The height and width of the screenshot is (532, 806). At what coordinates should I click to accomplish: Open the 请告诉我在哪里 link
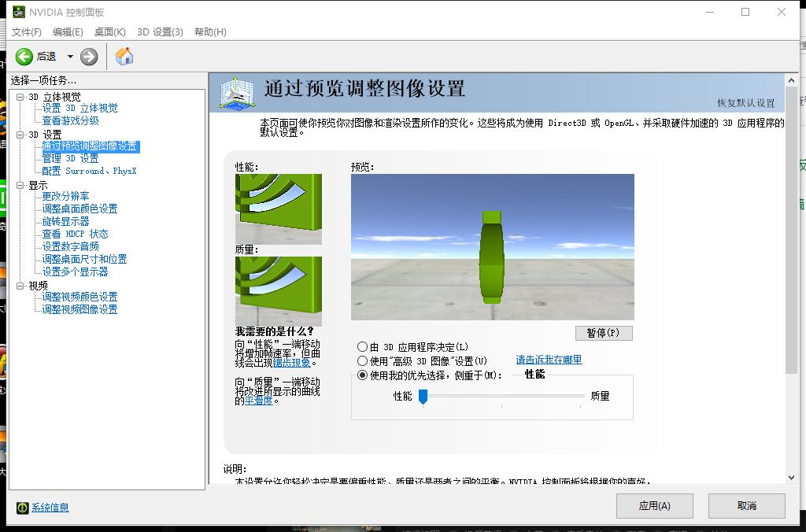(x=548, y=360)
